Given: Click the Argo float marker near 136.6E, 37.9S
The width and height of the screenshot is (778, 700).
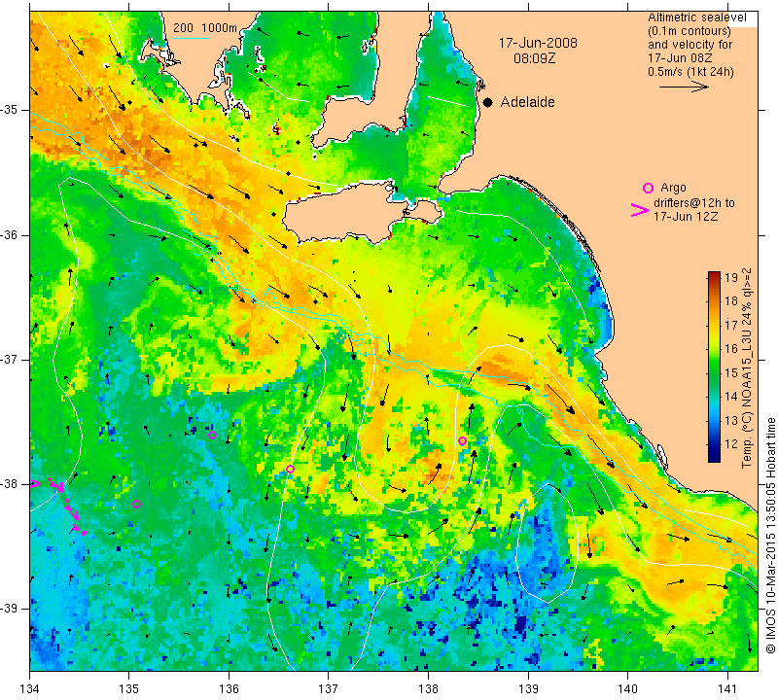Looking at the screenshot, I should click(x=290, y=470).
